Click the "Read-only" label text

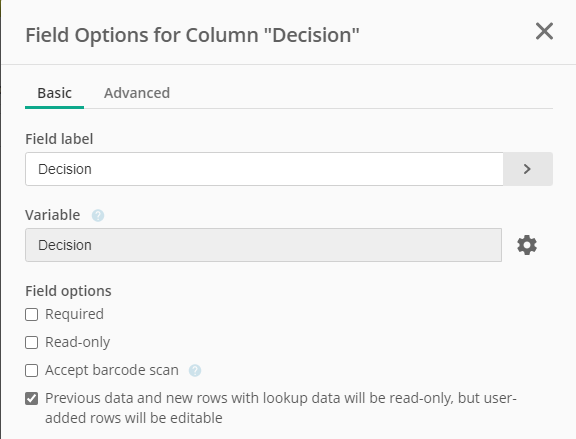[x=78, y=342]
